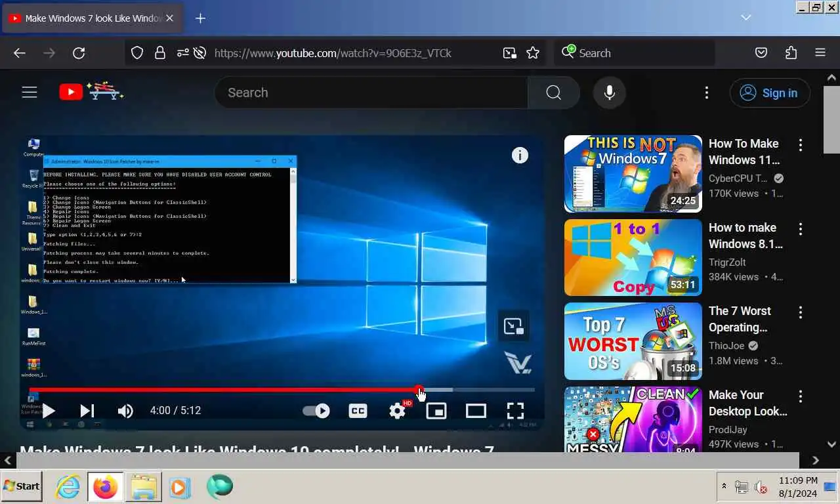This screenshot has width=840, height=504.
Task: Show video info card icon
Action: [520, 156]
